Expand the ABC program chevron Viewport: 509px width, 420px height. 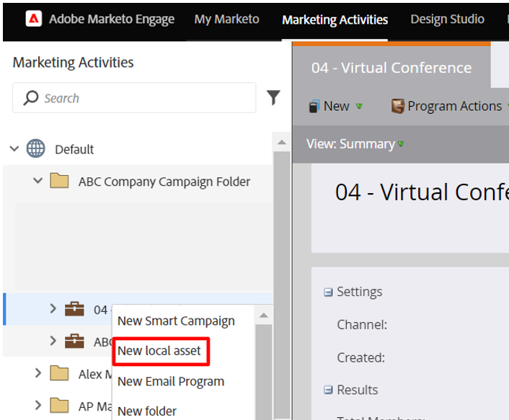[53, 341]
